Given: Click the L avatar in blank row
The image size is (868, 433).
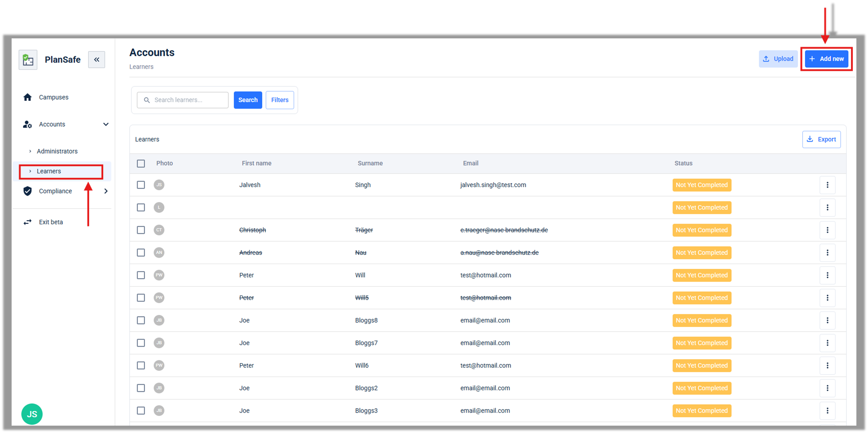Looking at the screenshot, I should tap(159, 208).
